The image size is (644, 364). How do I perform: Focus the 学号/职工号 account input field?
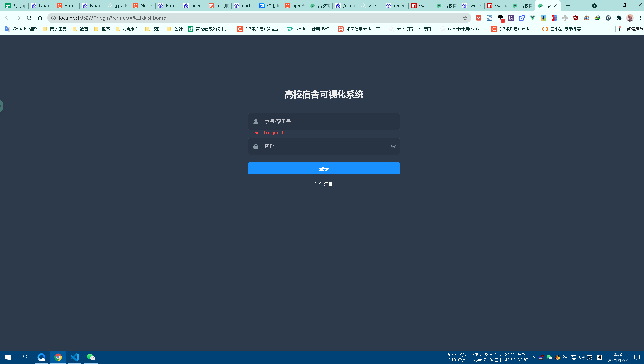328,122
